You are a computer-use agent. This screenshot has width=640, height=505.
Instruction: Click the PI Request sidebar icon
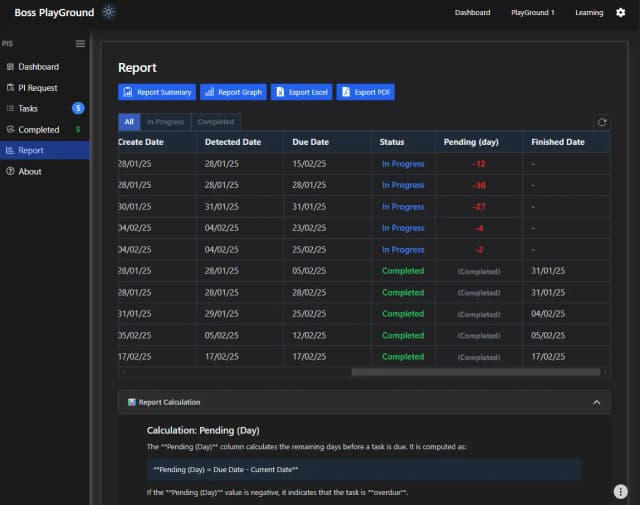[10, 88]
